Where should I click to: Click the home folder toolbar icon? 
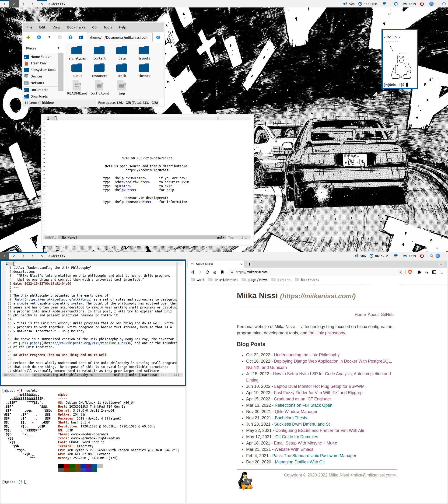pos(81,38)
